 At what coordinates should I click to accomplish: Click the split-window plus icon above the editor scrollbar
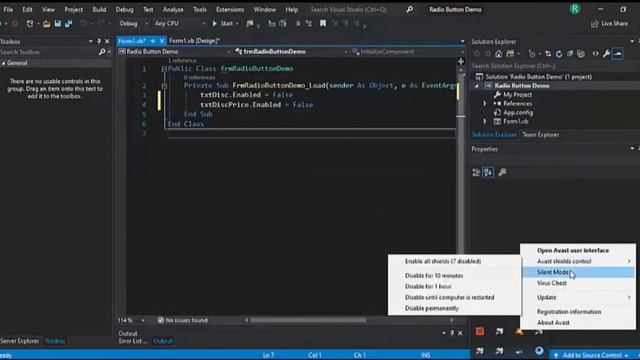pos(461,61)
